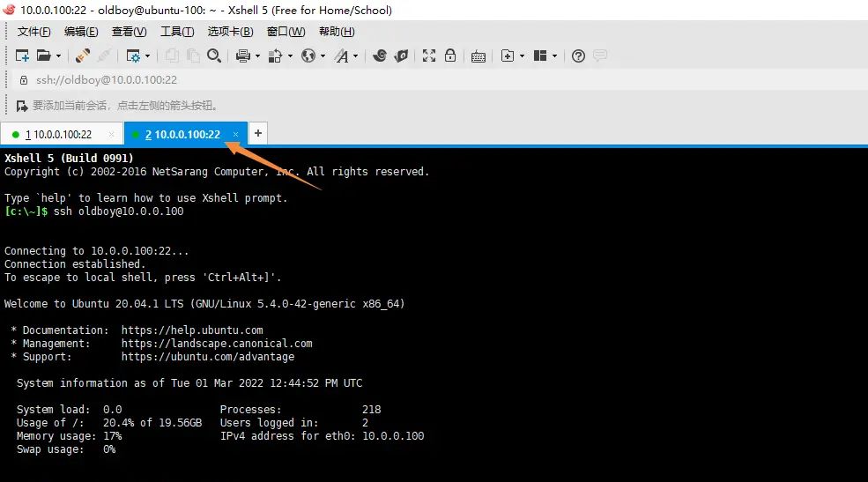Open the 选项卡(B) menu
This screenshot has width=868, height=482.
230,32
